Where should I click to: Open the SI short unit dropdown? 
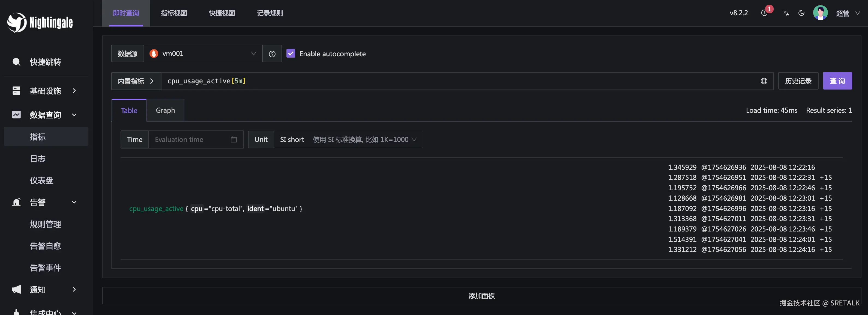point(348,139)
